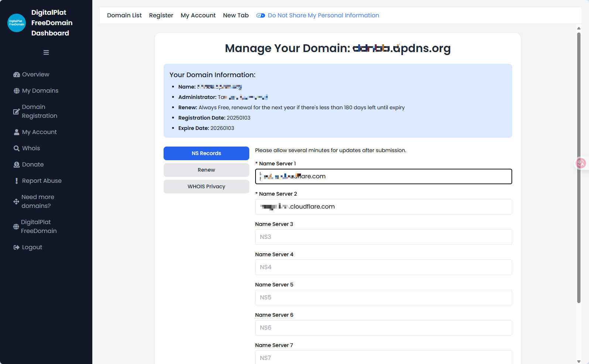Click the floating translate widget at right edge
Viewport: 589px width, 364px height.
point(581,163)
